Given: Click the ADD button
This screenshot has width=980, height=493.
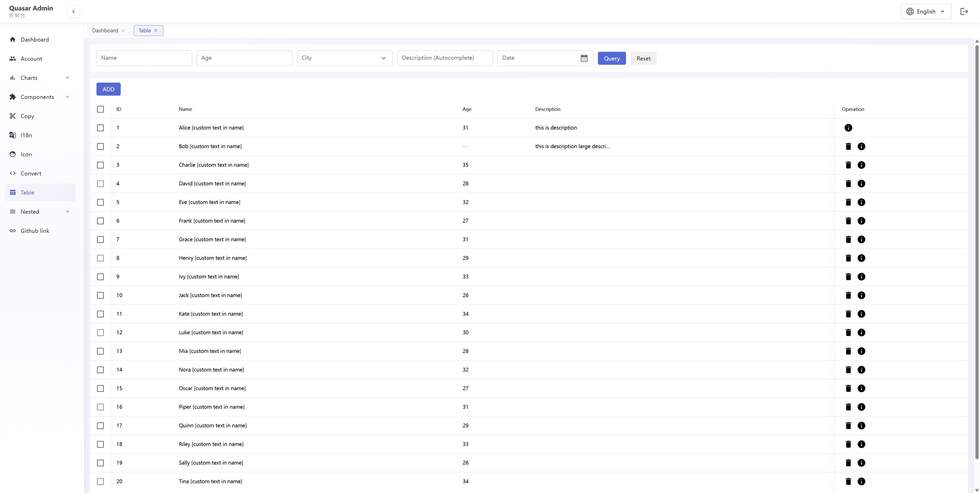Looking at the screenshot, I should tap(108, 89).
